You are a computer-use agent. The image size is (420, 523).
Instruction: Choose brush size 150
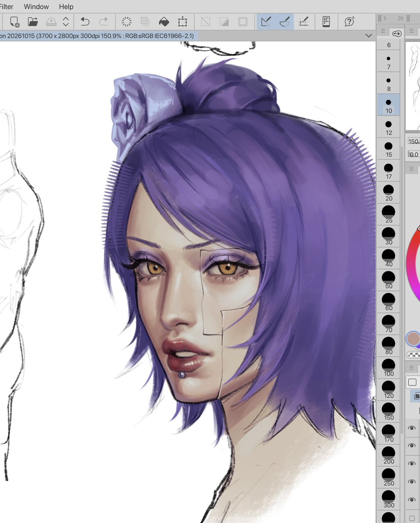[389, 411]
